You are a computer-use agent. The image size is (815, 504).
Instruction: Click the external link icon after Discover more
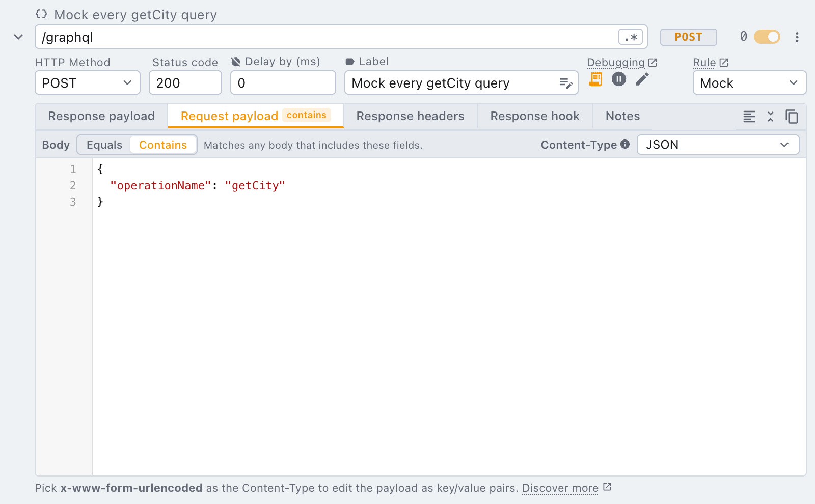607,487
